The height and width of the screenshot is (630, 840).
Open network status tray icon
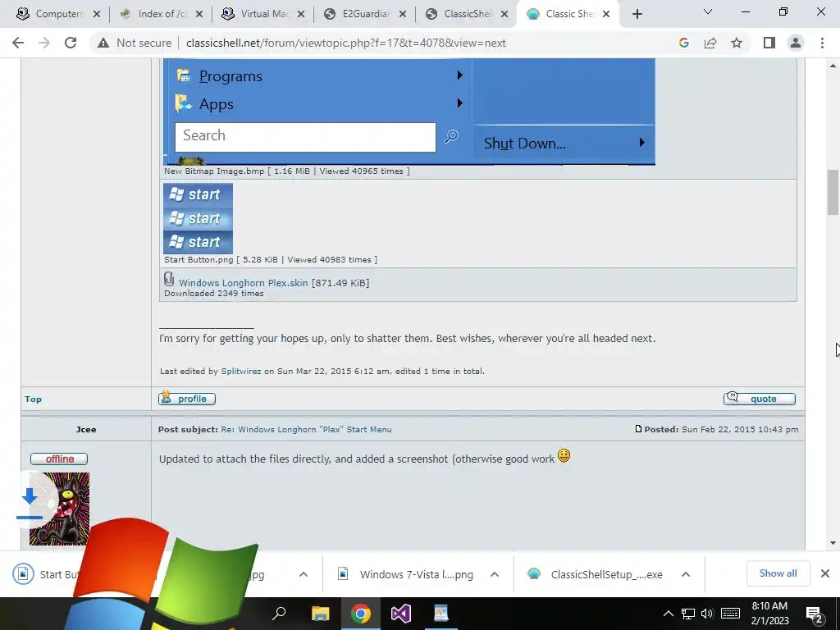pyautogui.click(x=688, y=614)
